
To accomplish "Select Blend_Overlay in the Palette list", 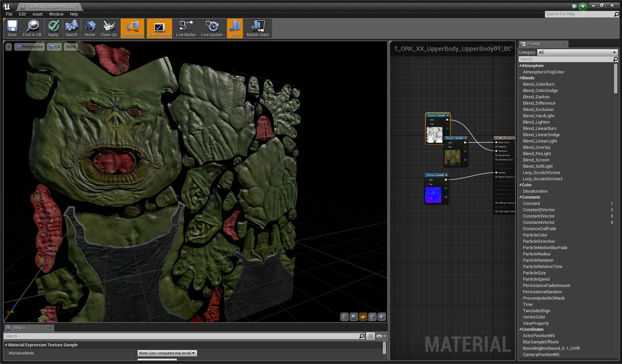I will 536,147.
